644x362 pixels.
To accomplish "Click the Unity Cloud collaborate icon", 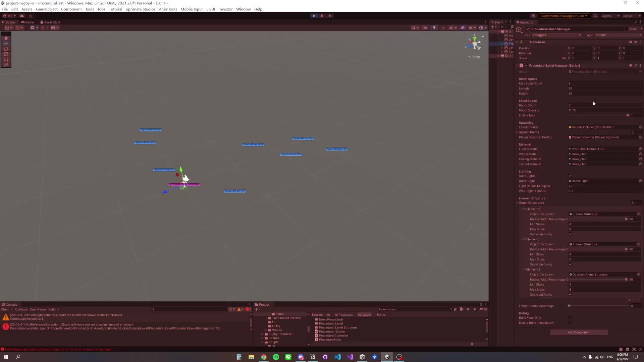I will 22,16.
